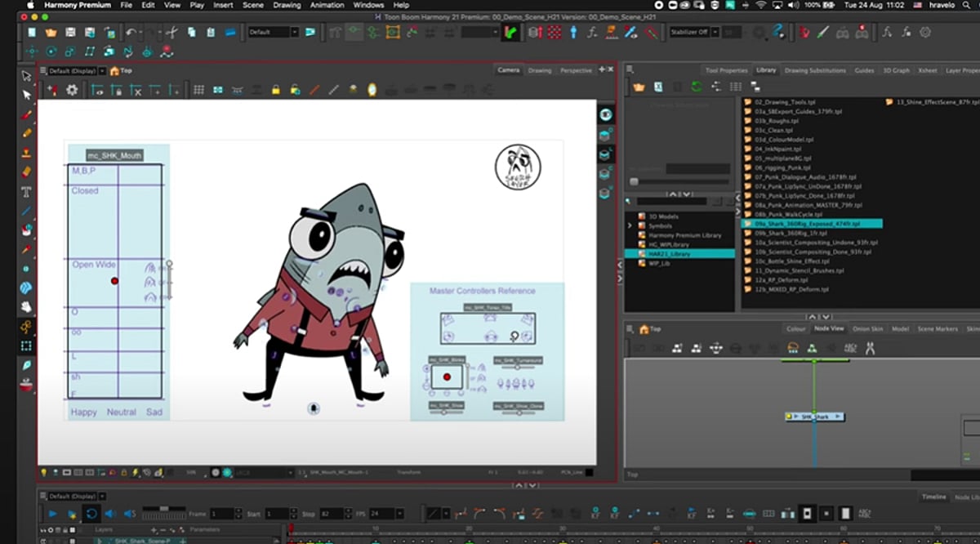
Task: Click the scissors cutter icon in Node View toolbar
Action: click(870, 349)
